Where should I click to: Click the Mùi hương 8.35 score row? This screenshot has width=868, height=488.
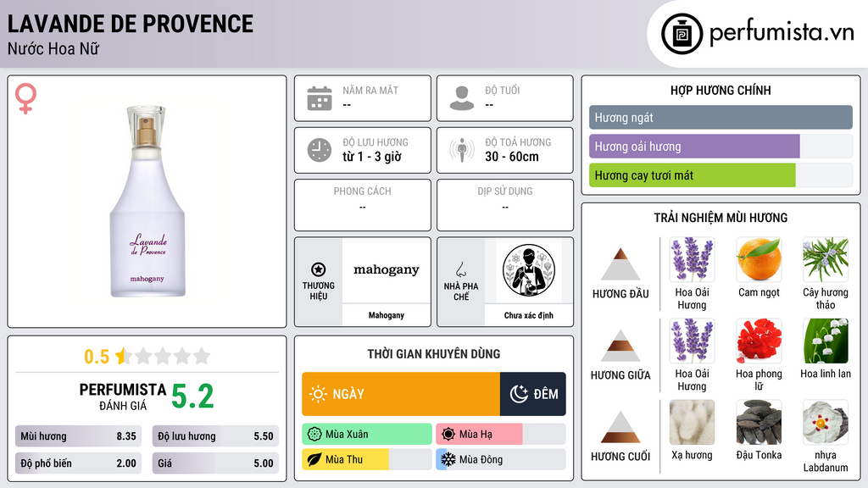click(x=78, y=436)
